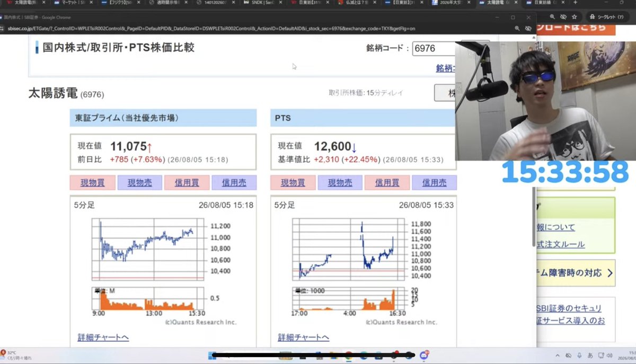Click the 東証プライム 現物売 button
Viewport: 636px width, 364px height.
[140, 183]
